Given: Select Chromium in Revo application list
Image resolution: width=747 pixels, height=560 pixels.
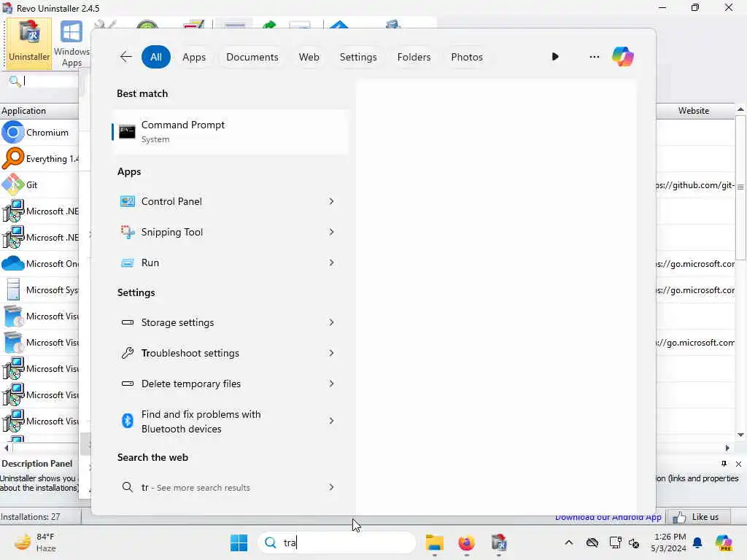Looking at the screenshot, I should (x=39, y=133).
